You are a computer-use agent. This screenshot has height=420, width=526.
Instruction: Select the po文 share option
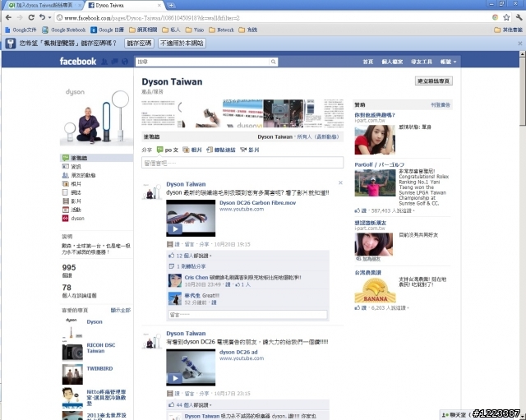pos(168,150)
